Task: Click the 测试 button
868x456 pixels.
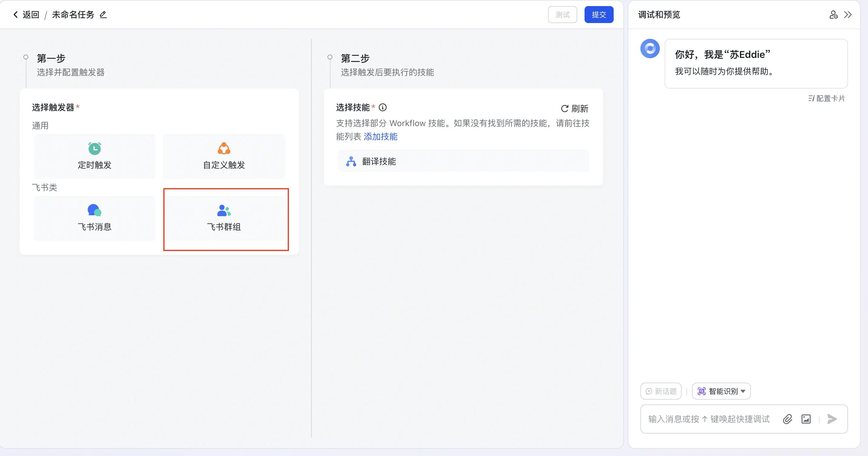Action: click(562, 15)
